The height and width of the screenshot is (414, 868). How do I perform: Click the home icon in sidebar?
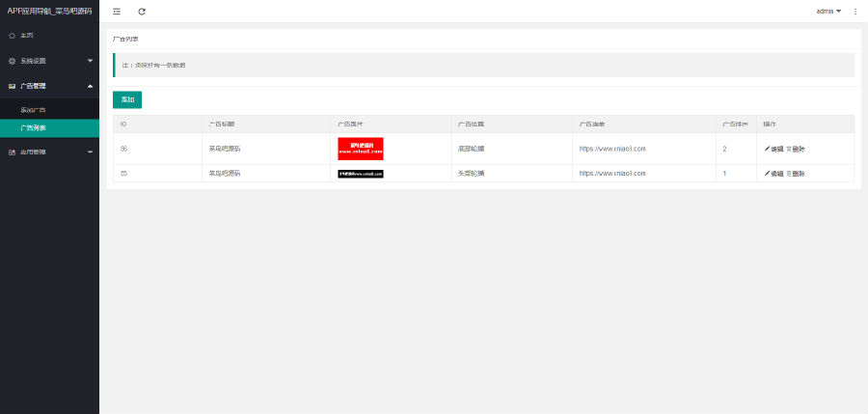(12, 35)
